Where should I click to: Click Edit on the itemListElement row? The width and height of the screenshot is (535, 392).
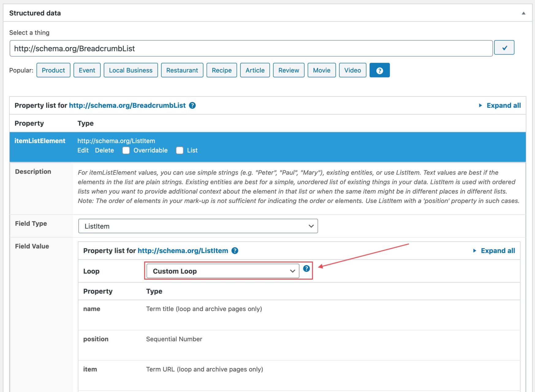83,150
